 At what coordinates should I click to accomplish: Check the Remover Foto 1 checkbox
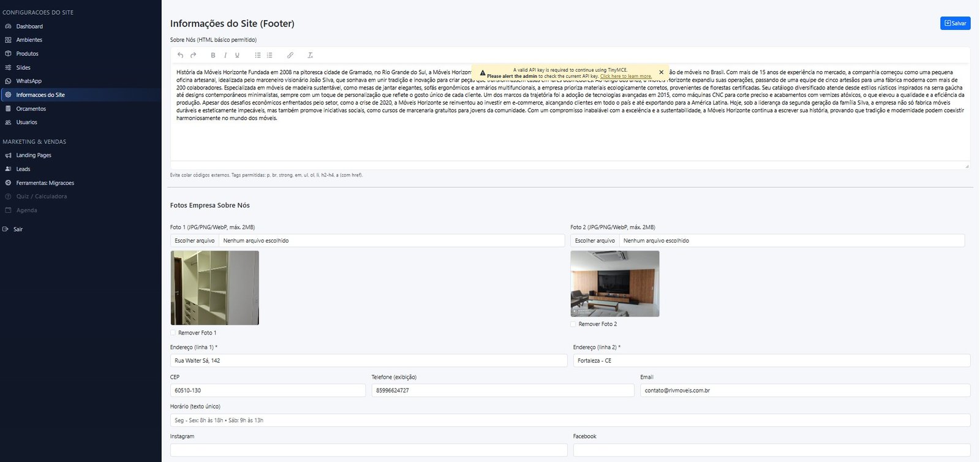coord(173,333)
